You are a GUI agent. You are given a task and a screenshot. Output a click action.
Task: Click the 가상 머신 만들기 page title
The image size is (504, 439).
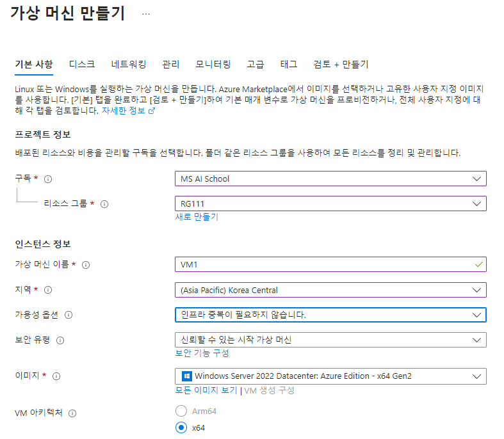click(67, 13)
